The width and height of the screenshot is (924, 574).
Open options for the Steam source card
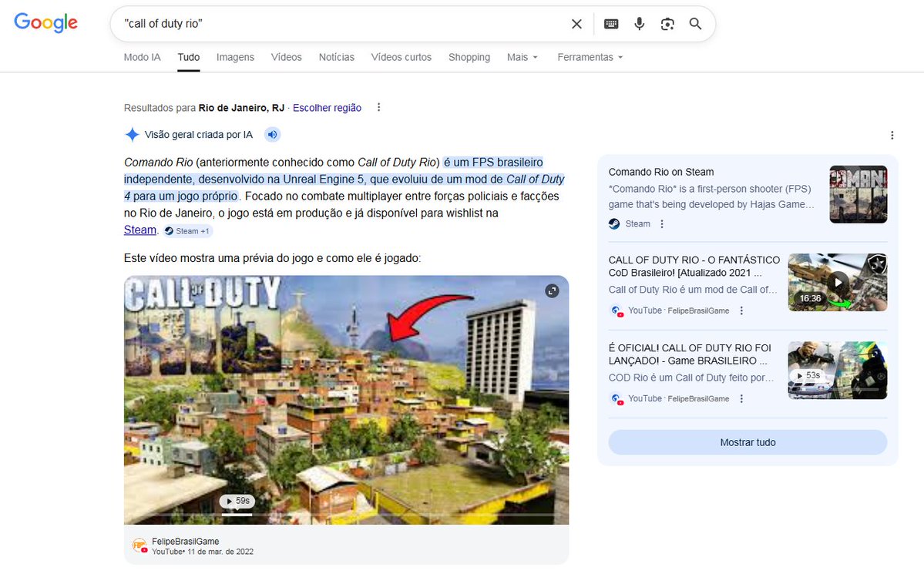(662, 224)
